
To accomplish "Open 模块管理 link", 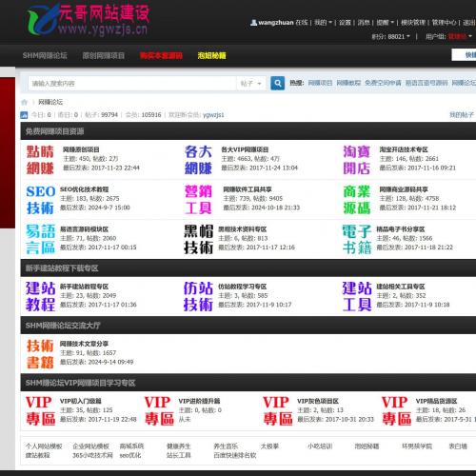I will [x=413, y=23].
